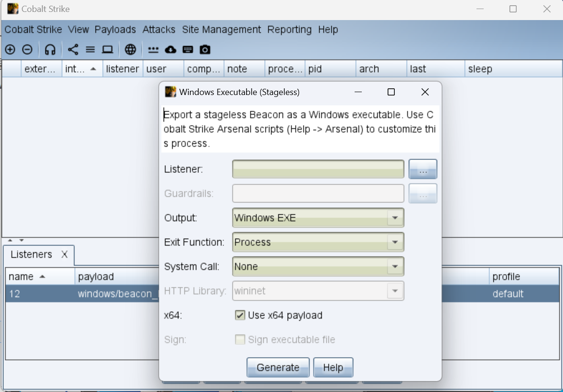Open the Help menu in the menu bar
The image size is (563, 392).
[x=328, y=30]
